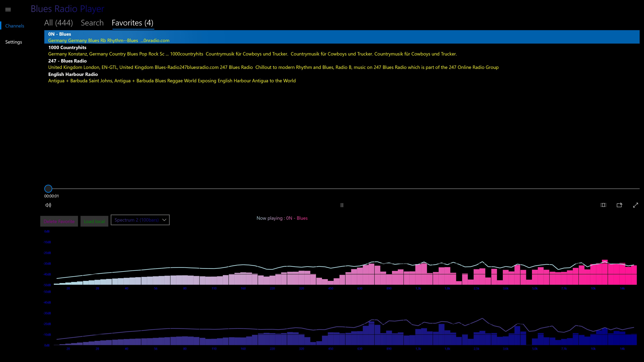Screen dimensions: 644x362
Task: Click the Delete Favorite button
Action: (x=59, y=221)
